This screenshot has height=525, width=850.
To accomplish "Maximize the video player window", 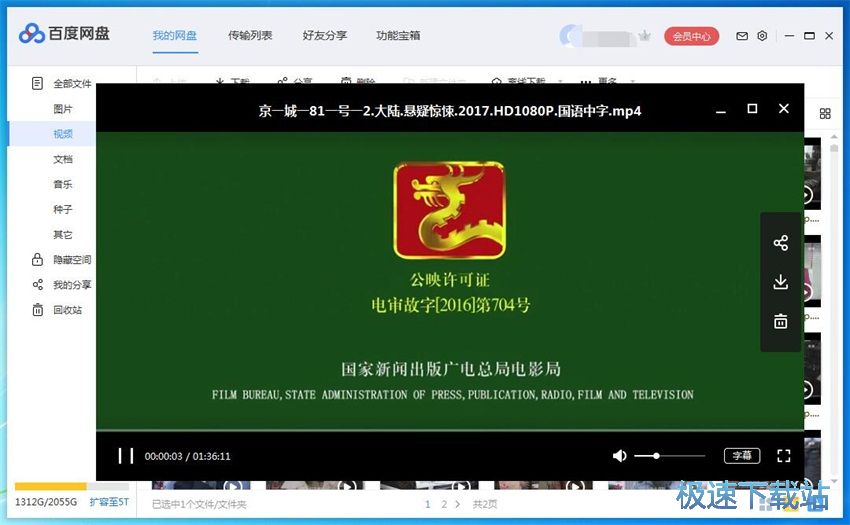I will click(752, 108).
